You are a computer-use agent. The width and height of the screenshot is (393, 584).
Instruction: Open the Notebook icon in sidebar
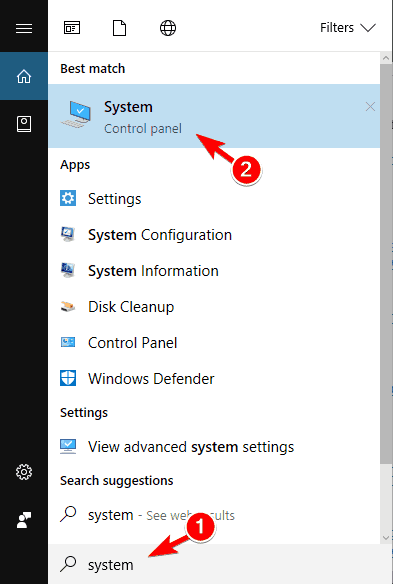tap(24, 124)
